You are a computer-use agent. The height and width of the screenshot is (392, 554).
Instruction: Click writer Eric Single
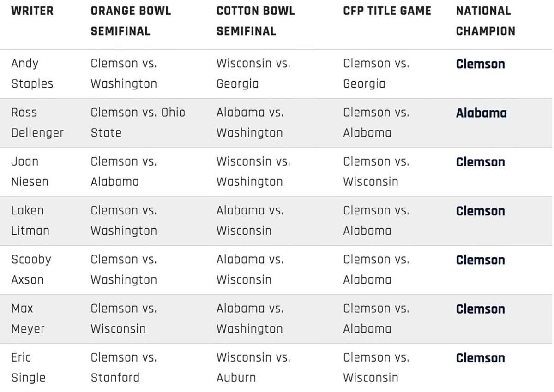click(28, 367)
